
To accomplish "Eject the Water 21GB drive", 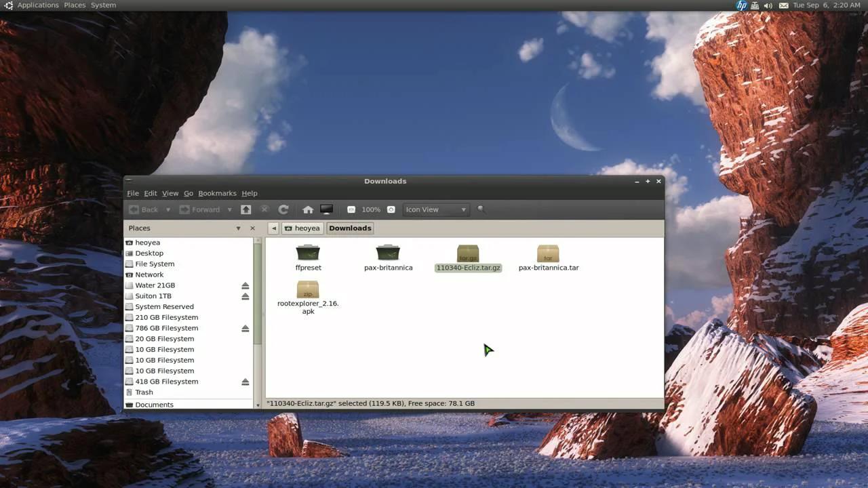I will coord(245,285).
